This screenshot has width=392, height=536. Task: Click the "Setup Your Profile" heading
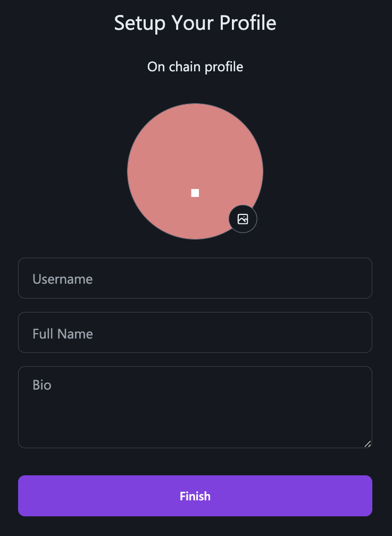coord(195,23)
